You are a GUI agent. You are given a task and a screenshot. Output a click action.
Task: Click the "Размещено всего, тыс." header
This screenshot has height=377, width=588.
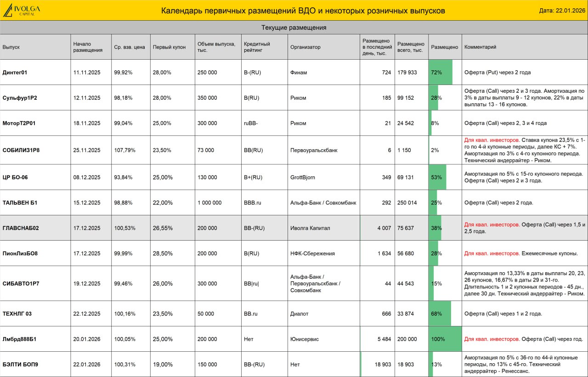(411, 47)
